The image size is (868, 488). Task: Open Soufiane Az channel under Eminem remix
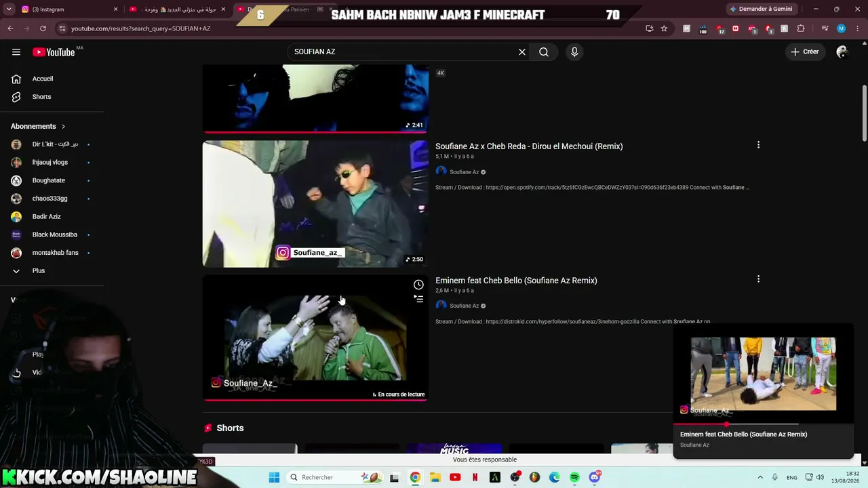(465, 306)
